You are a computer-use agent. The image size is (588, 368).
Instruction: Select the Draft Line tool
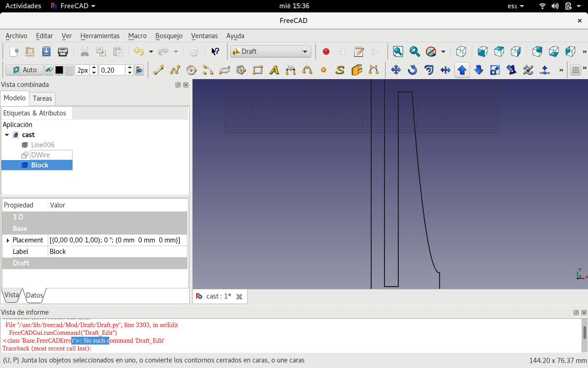(x=158, y=70)
